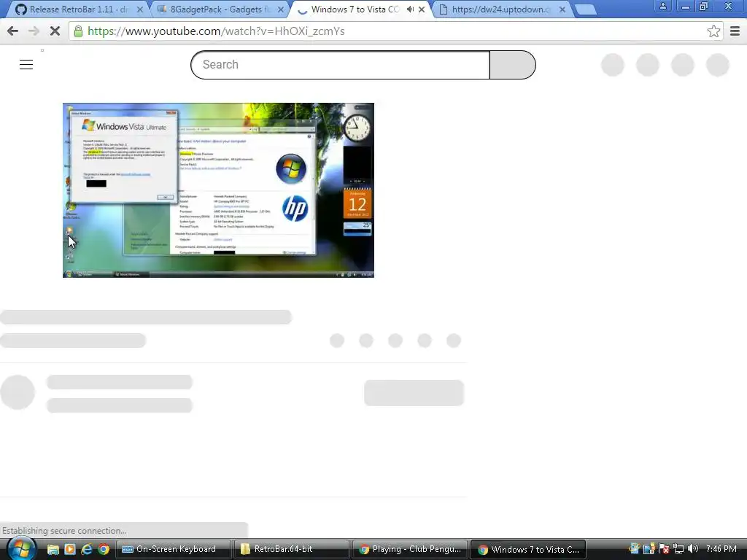The width and height of the screenshot is (747, 560).
Task: Open the network tray icon
Action: pos(678,549)
